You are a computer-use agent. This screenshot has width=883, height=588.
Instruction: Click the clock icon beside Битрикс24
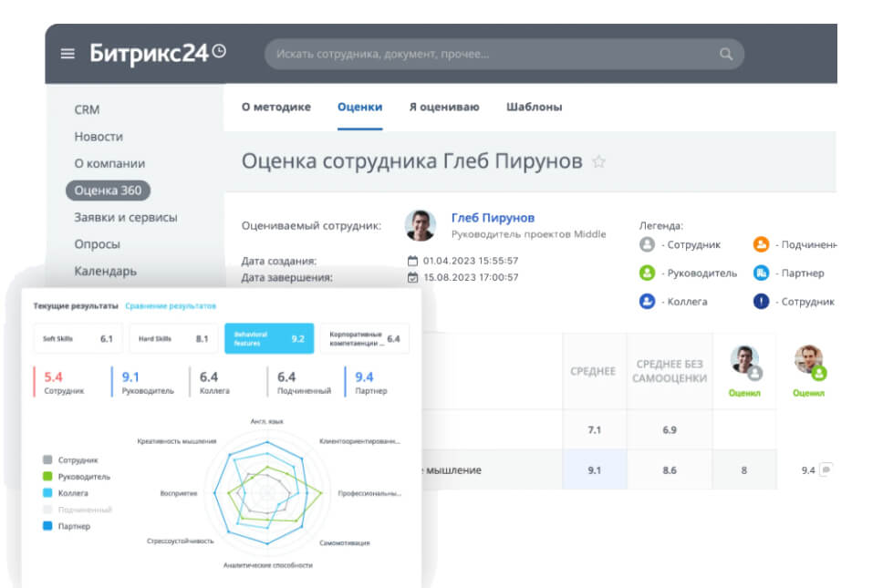click(219, 52)
